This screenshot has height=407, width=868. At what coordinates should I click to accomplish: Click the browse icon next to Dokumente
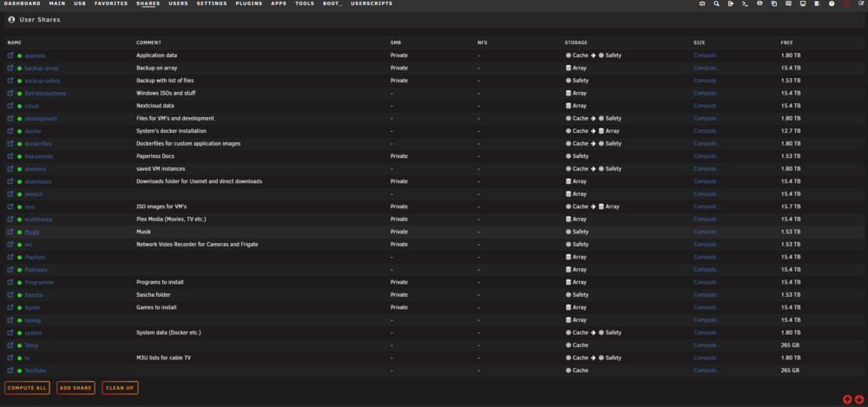10,156
